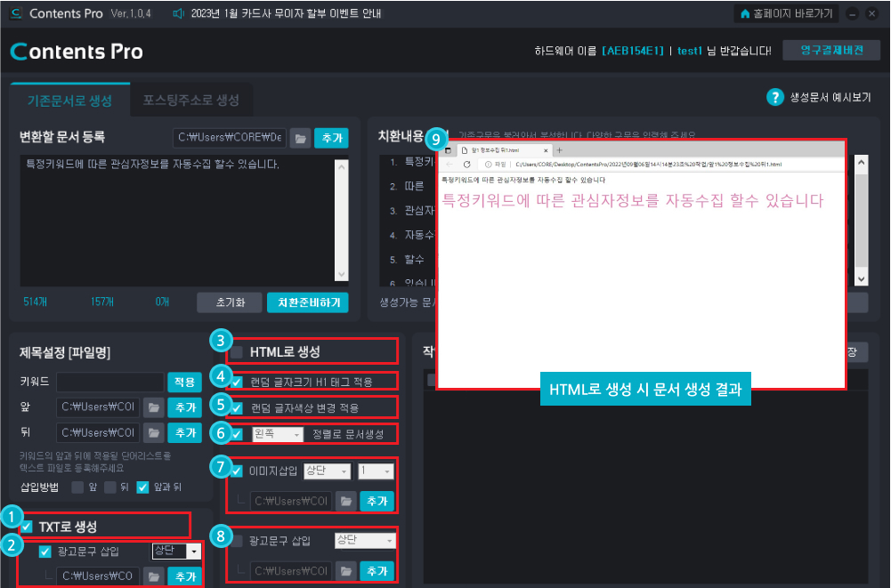Click 추가 button in the 뒤 row
This screenshot has height=588, width=891.
click(x=184, y=433)
